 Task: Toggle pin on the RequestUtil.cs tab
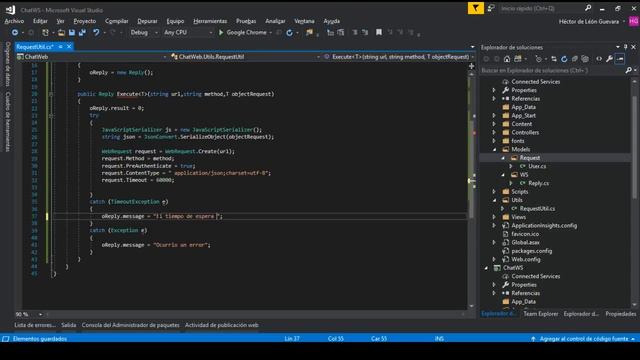pos(60,47)
